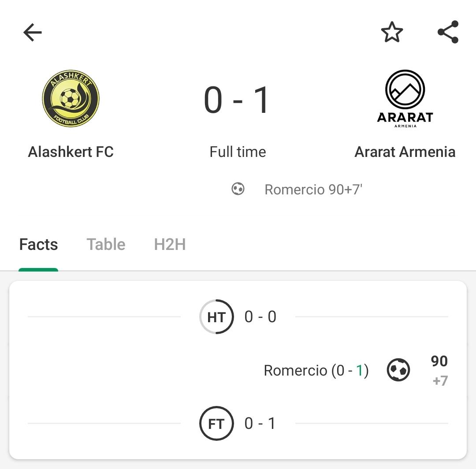Open the H2H tab

pos(170,244)
